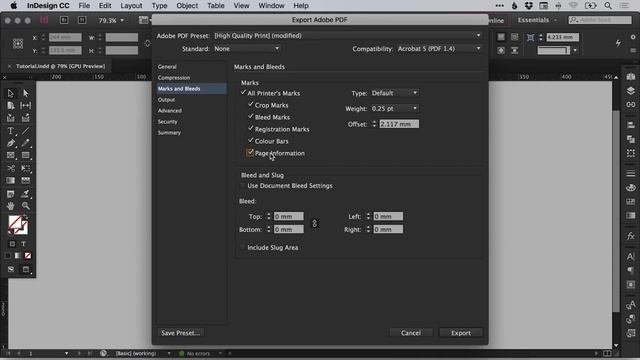Screen dimensions: 640x360
Task: Click the Cancel button
Action: point(411,333)
